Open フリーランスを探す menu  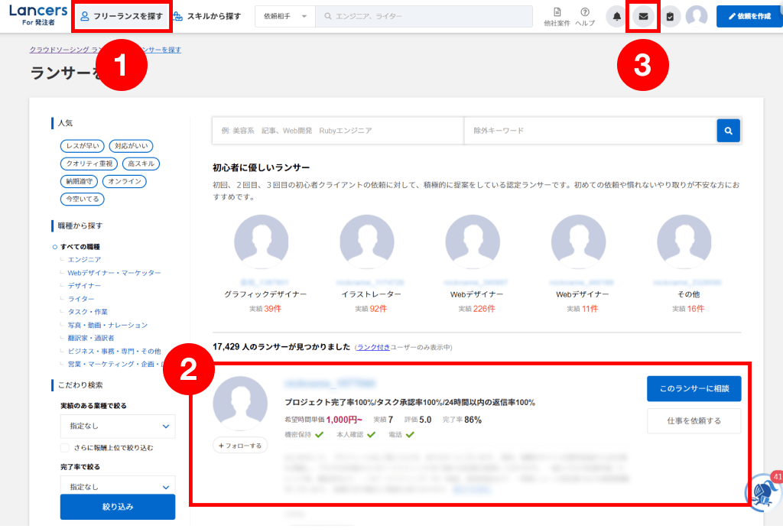122,16
